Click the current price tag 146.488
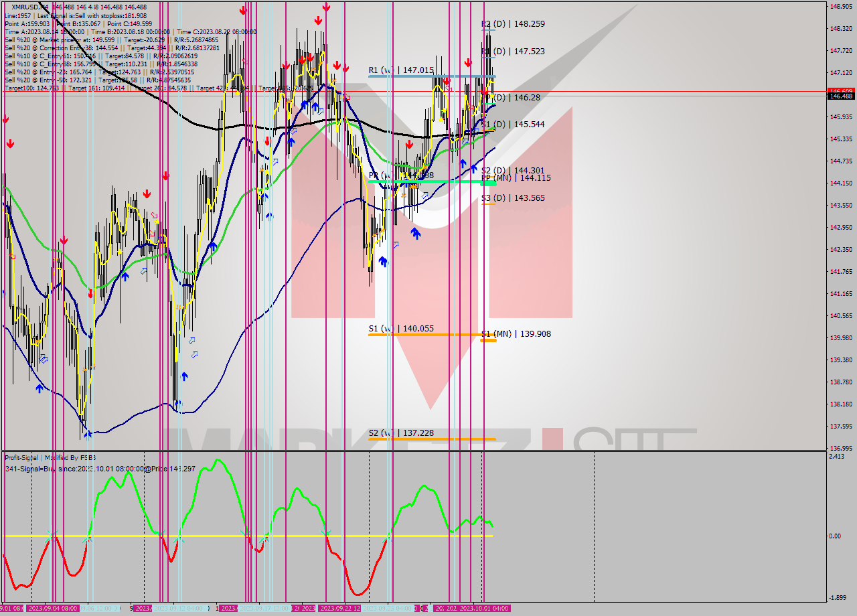 click(841, 96)
